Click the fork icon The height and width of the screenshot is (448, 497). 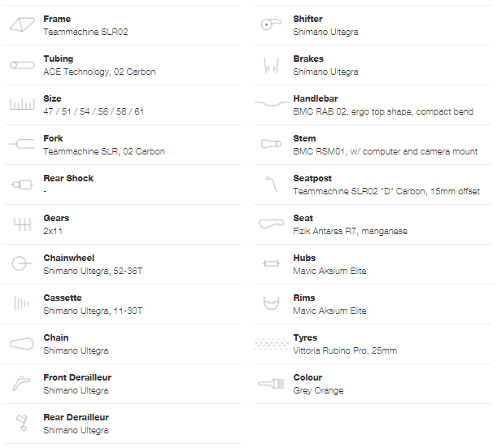coord(20,144)
